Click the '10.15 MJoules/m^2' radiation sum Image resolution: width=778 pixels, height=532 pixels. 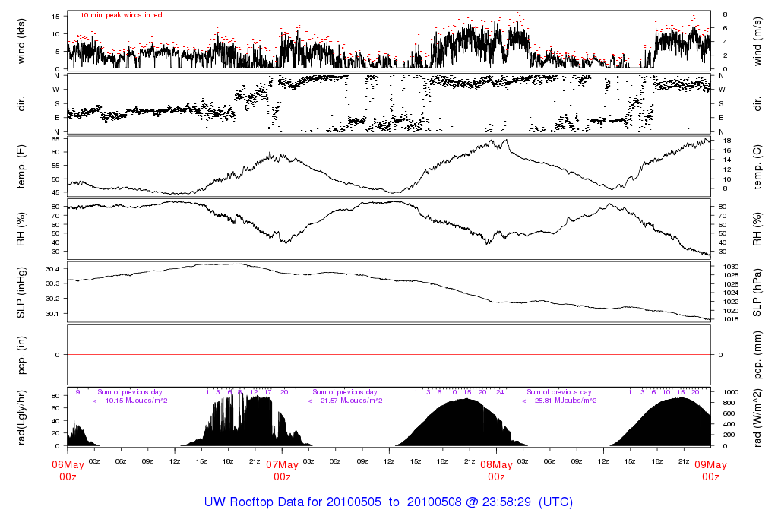[136, 401]
